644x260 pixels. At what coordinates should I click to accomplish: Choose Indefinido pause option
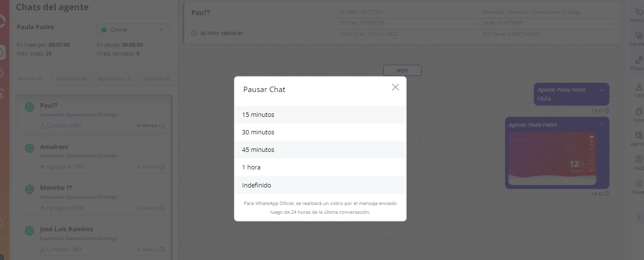[320, 186]
